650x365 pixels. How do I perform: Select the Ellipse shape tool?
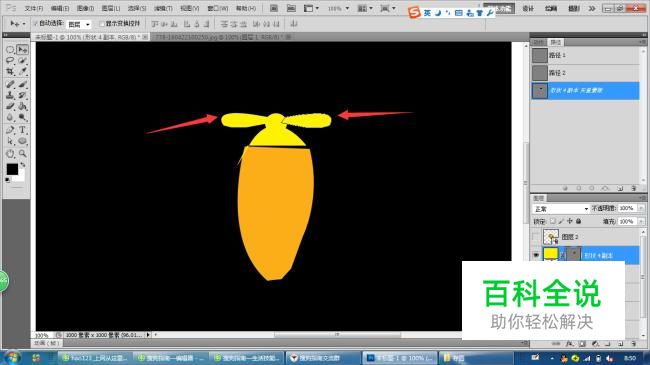22,141
